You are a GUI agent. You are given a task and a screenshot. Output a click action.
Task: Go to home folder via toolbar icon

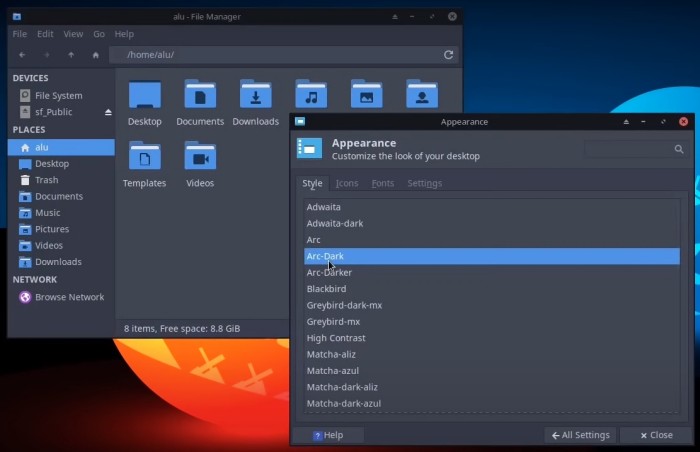[96, 55]
